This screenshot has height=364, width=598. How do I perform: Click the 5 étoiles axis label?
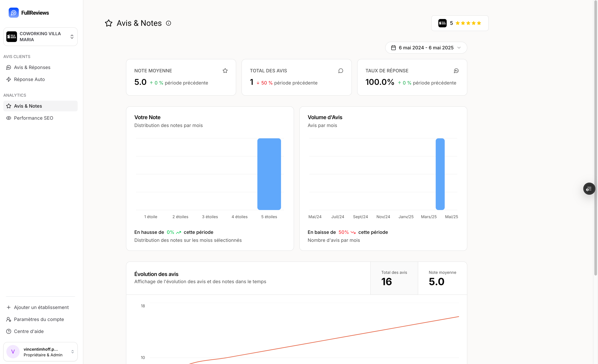click(x=269, y=217)
